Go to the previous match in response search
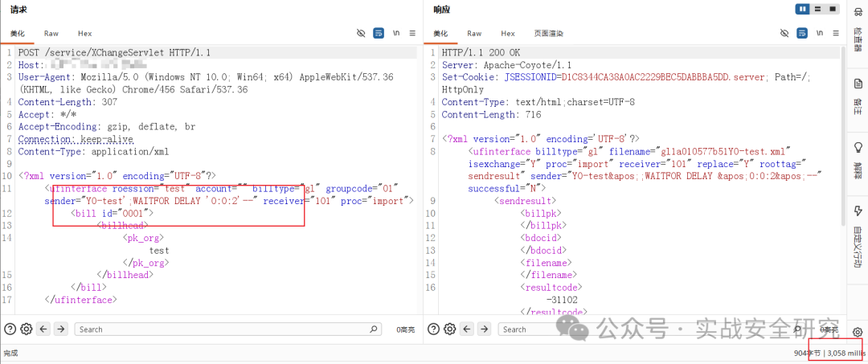This screenshot has height=364, width=868. pyautogui.click(x=467, y=329)
